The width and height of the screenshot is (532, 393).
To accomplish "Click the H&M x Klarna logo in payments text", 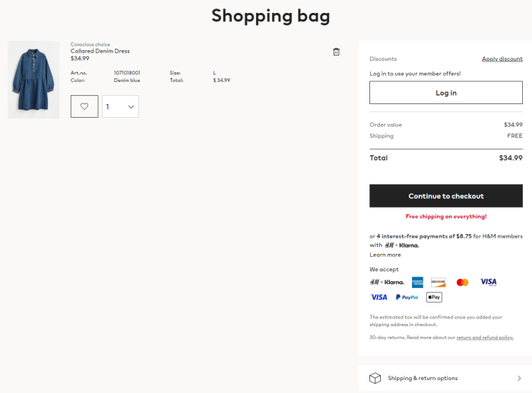I will (402, 245).
